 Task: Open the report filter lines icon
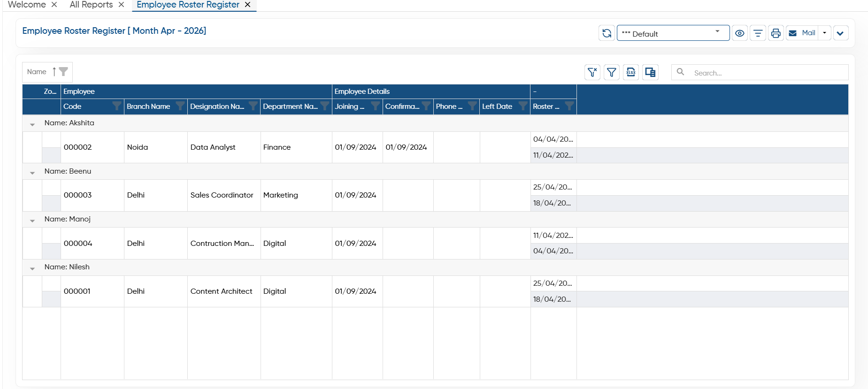tap(758, 33)
